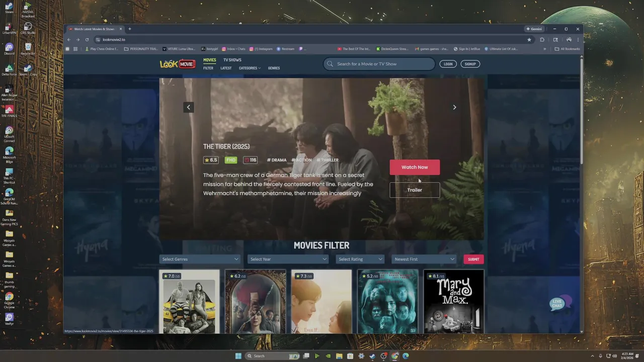Open the PERSONALITY TRAI... bookmark folder
Image resolution: width=644 pixels, height=362 pixels.
141,49
